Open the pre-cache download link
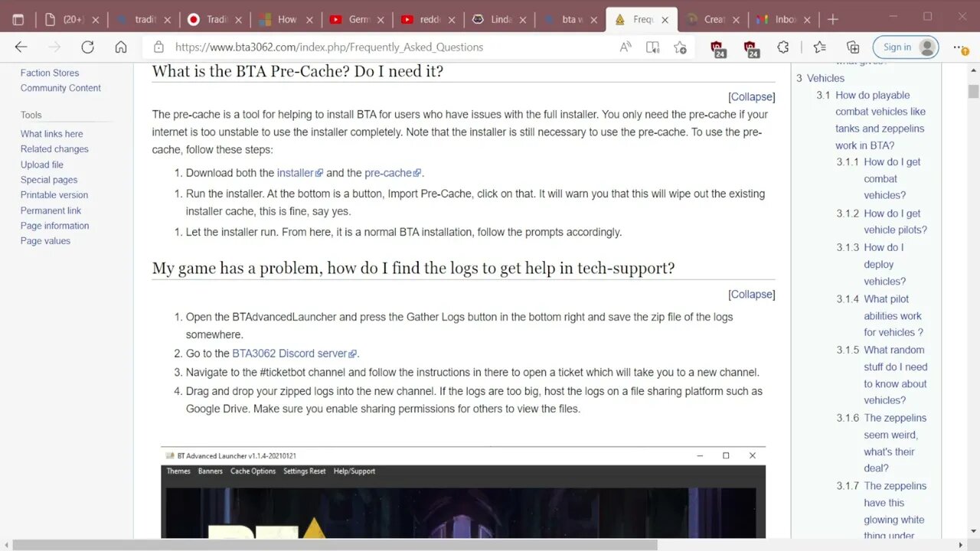Viewport: 980px width, 551px height. (392, 173)
